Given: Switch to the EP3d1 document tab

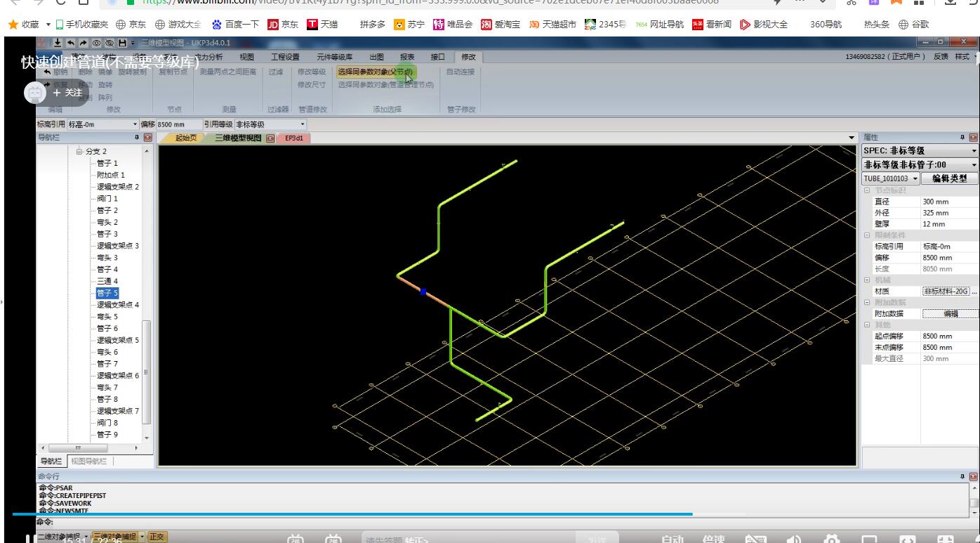Looking at the screenshot, I should pos(293,138).
